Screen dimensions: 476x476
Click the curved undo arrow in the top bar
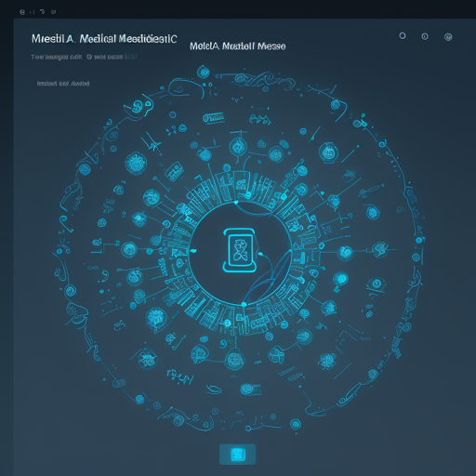[x=43, y=12]
